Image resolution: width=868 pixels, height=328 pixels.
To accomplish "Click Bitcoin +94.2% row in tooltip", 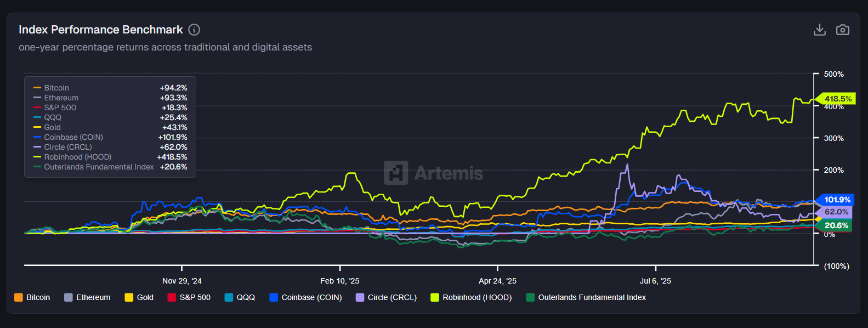I will tap(110, 88).
